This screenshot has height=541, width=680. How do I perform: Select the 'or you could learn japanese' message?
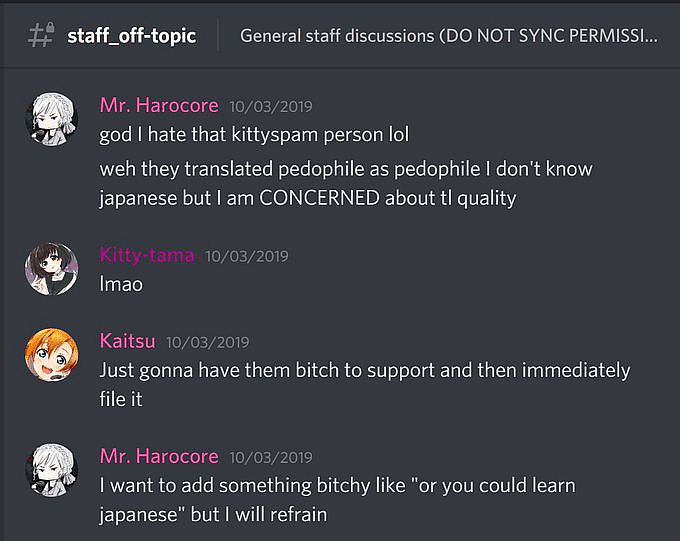pyautogui.click(x=337, y=500)
